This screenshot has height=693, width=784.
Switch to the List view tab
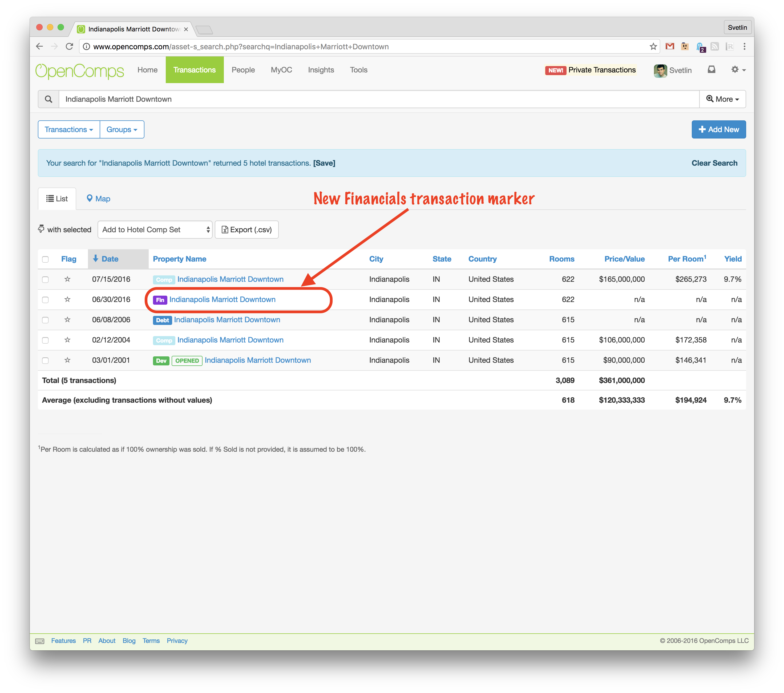57,198
